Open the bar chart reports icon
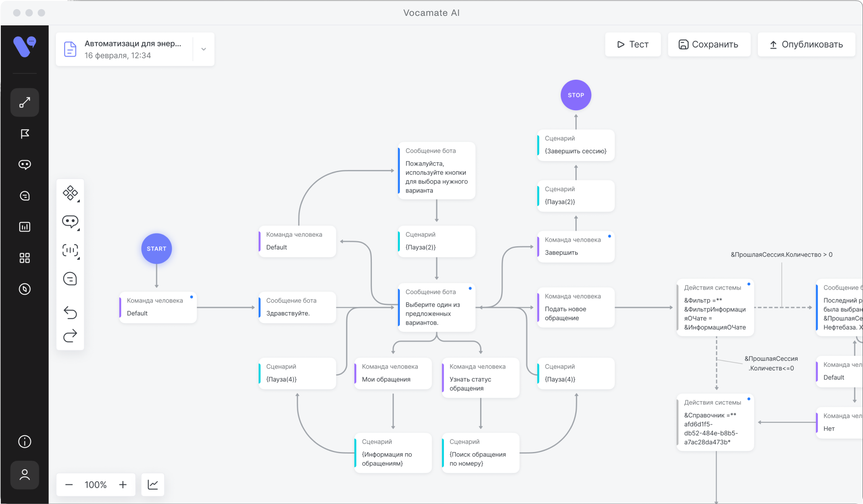 pyautogui.click(x=25, y=227)
